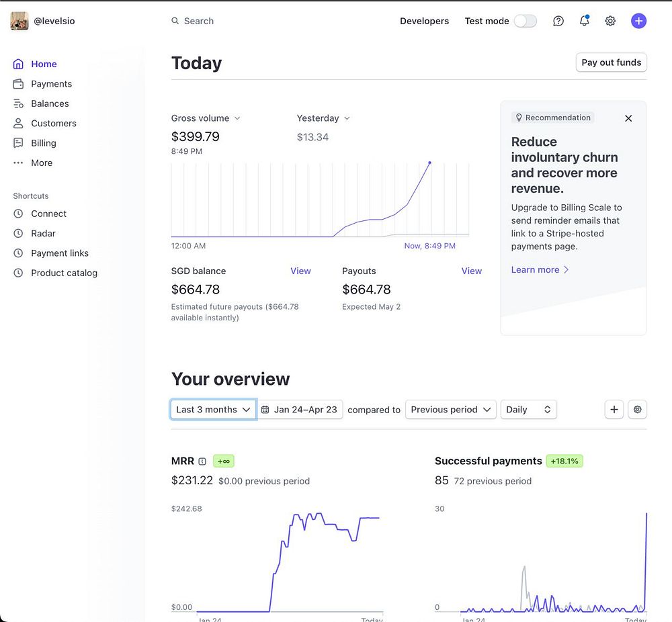The width and height of the screenshot is (672, 622).
Task: Click the Pay out funds button
Action: [611, 62]
